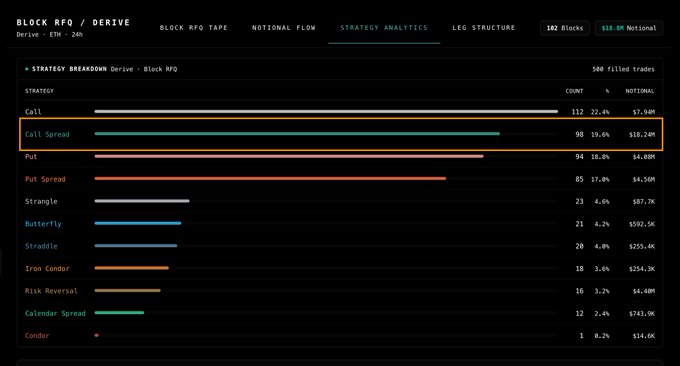Select the Iron Condor strategy label

[47, 269]
